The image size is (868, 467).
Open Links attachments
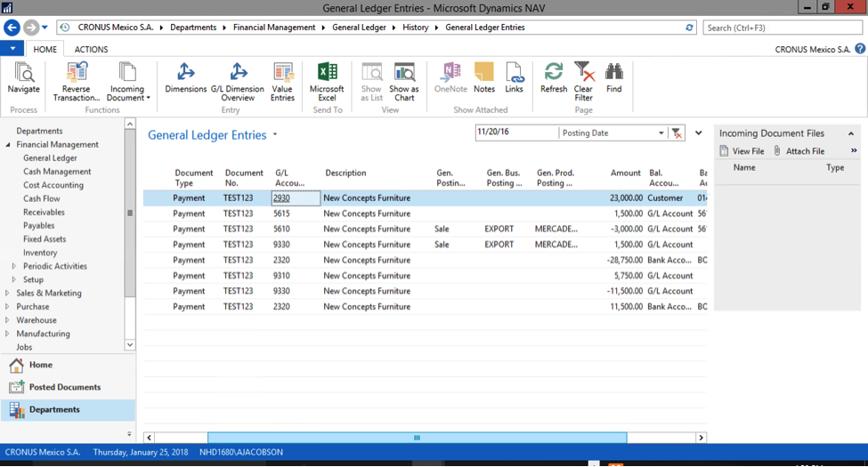click(x=514, y=77)
